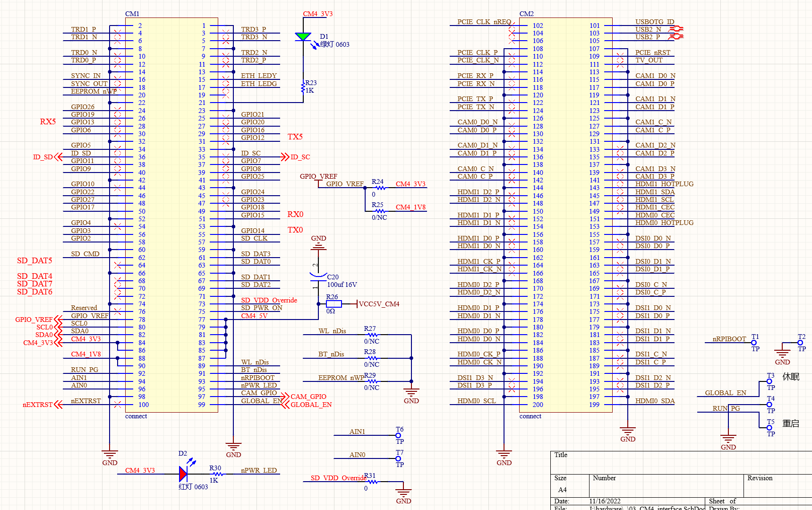Click the CAM_GPIO port symbol

tap(285, 397)
